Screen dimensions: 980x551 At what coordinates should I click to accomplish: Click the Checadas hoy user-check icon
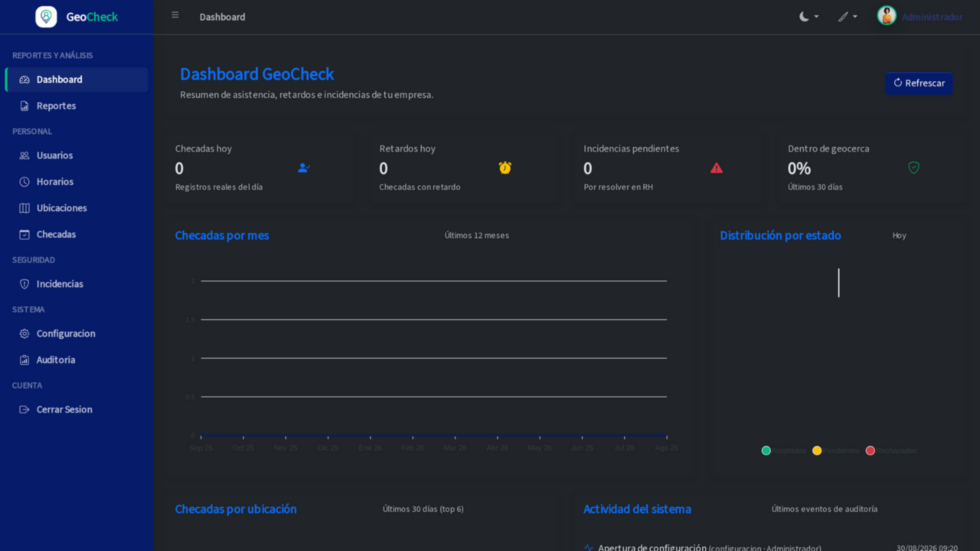[x=304, y=168]
